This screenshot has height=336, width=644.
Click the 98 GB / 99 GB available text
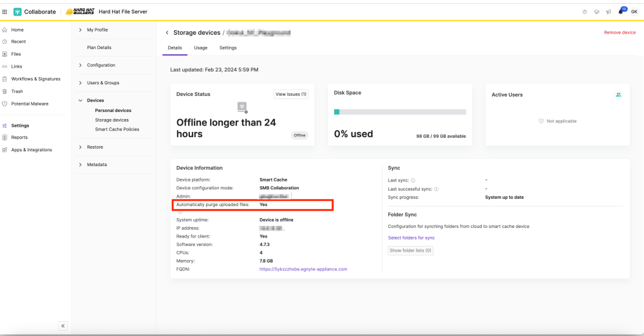tap(441, 136)
